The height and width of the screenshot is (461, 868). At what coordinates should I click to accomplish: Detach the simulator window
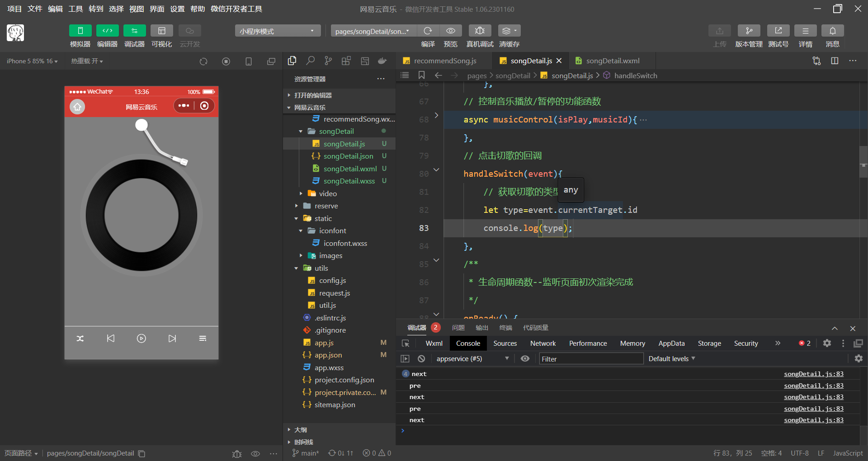(x=271, y=61)
